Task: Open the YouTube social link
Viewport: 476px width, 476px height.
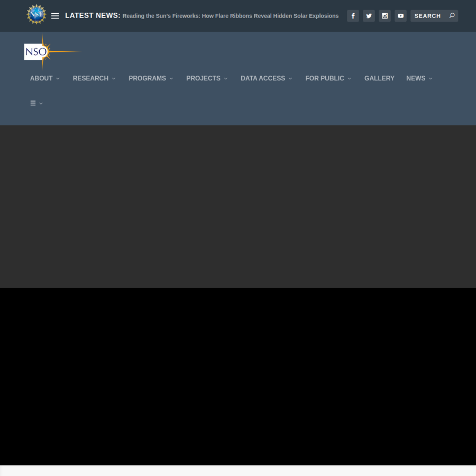Action: tap(400, 16)
